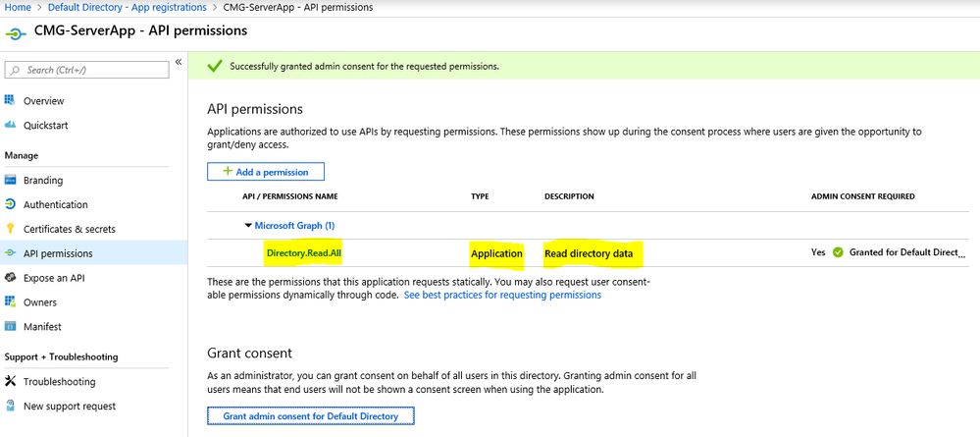Screen dimensions: 980x437
Task: Click the Owners icon
Action: (x=11, y=302)
